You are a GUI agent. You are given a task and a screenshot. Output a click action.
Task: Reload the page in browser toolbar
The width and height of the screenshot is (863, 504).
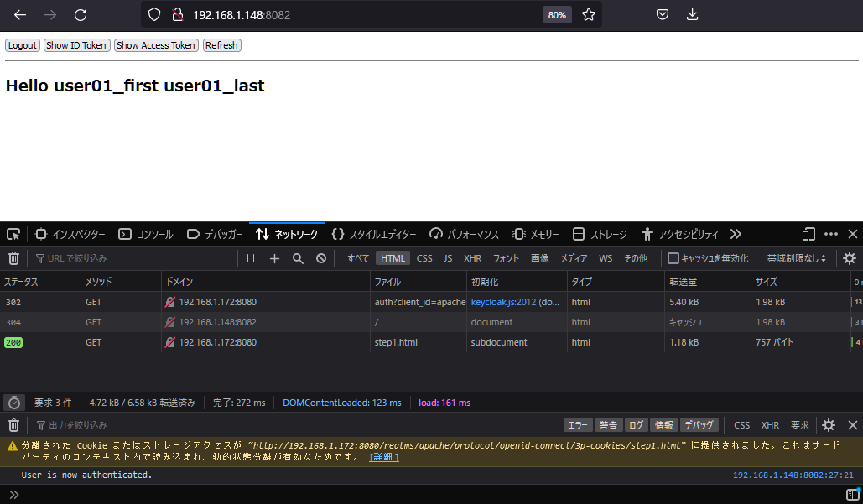point(81,14)
